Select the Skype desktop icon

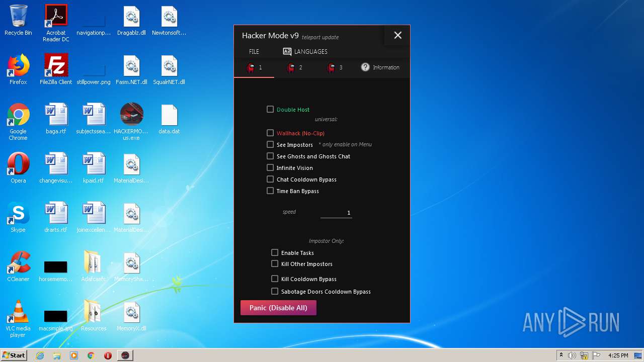tap(18, 217)
